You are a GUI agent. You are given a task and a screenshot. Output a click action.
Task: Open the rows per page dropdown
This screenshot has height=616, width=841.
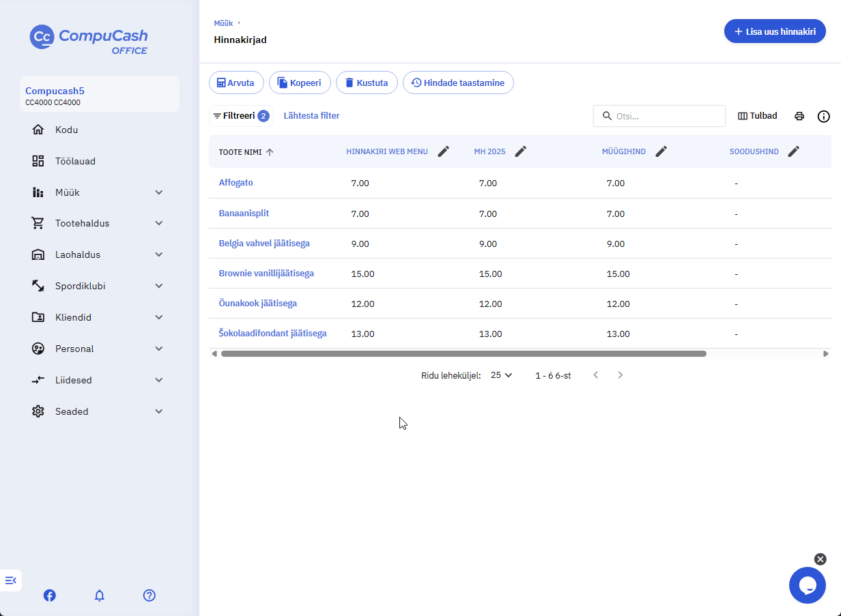[502, 375]
